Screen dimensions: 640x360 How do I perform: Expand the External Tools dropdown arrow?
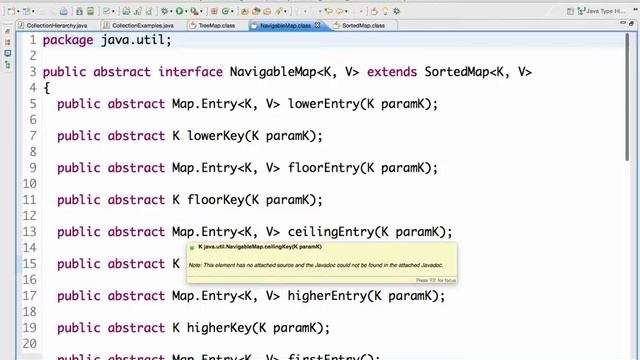tap(201, 11)
